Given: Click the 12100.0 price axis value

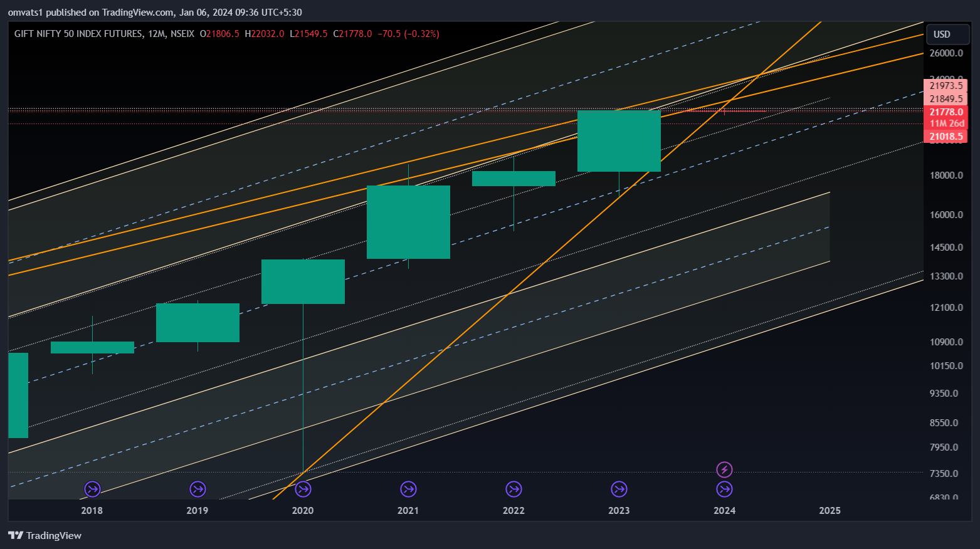Looking at the screenshot, I should [946, 307].
